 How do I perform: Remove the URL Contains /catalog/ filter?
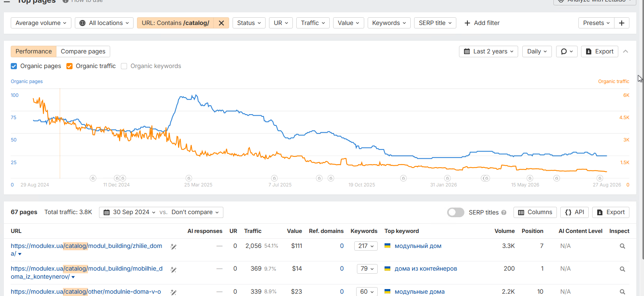tap(221, 23)
